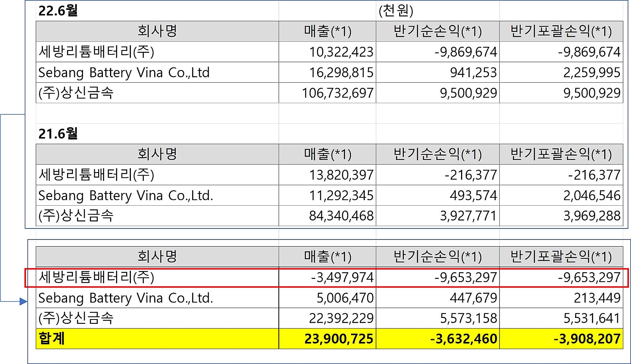Click the 반기순손익(*1) header in 22.6월 table
This screenshot has width=631, height=364.
[x=438, y=32]
